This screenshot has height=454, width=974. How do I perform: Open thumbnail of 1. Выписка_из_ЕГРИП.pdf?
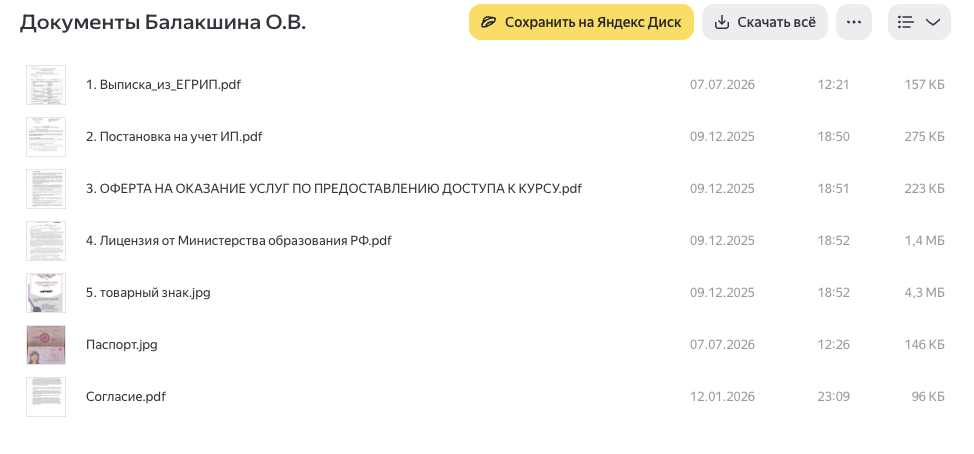click(x=46, y=84)
